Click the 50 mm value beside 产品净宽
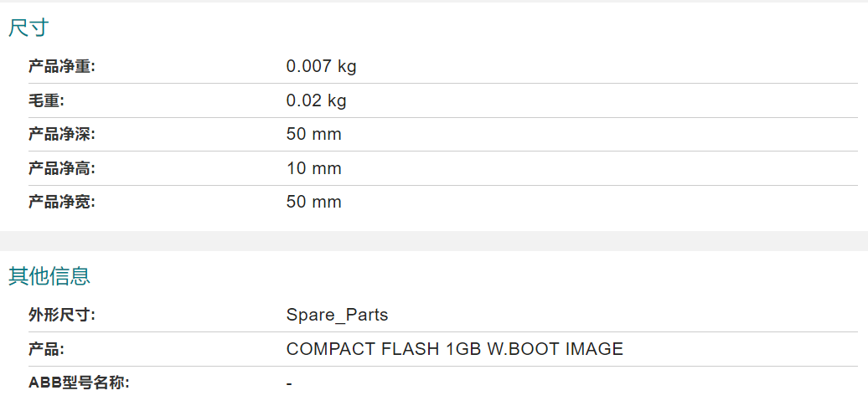868x411 pixels. (314, 202)
